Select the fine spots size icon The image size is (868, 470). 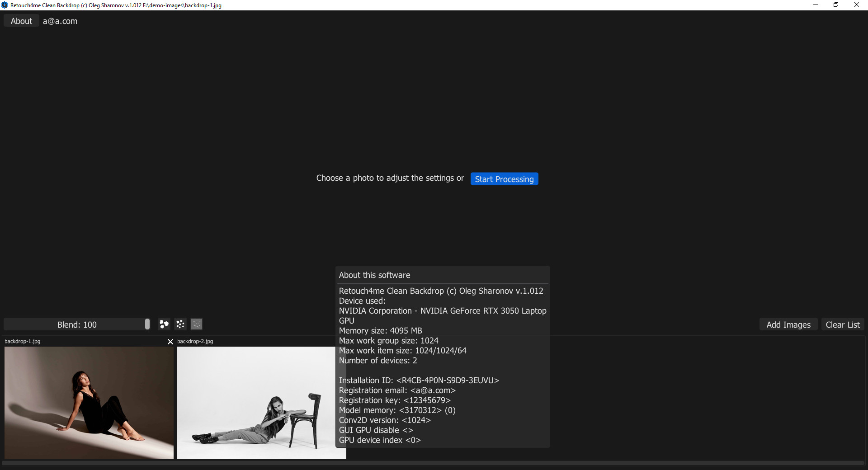click(197, 324)
